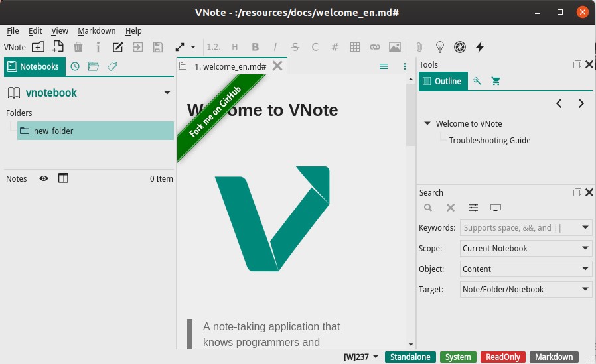This screenshot has width=596, height=364.
Task: Open the editor three-dot menu
Action: coord(405,66)
